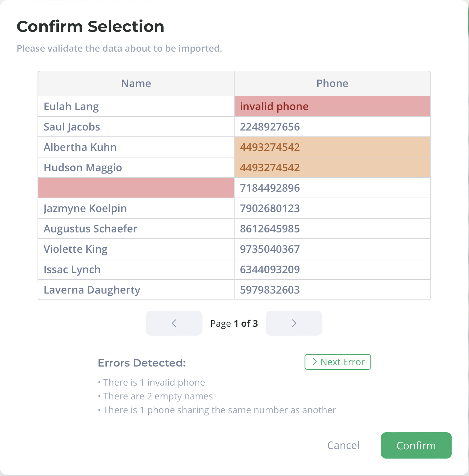Click Hudson Maggio's duplicate phone cell
Image resolution: width=469 pixels, height=476 pixels.
tap(332, 168)
